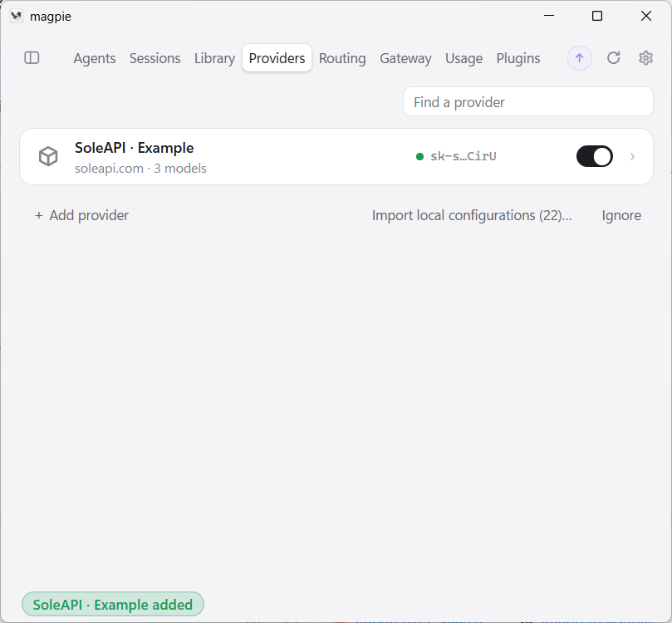
Task: Click the green status dot by API key
Action: (420, 156)
